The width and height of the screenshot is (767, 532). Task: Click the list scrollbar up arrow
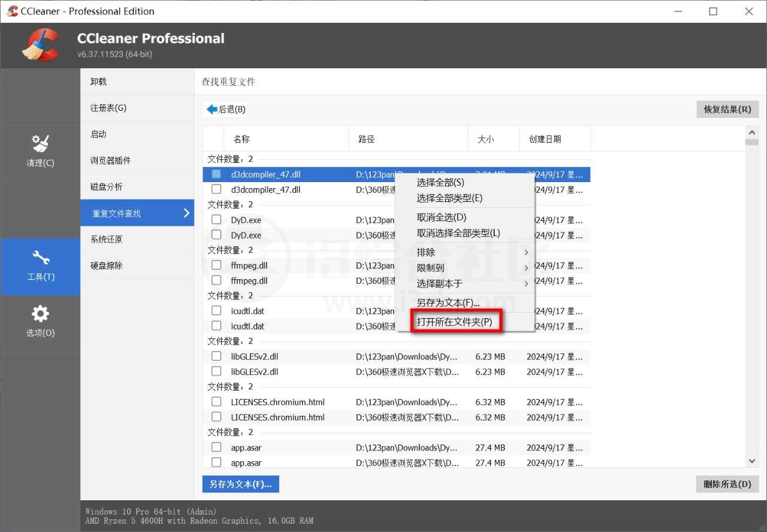[752, 132]
